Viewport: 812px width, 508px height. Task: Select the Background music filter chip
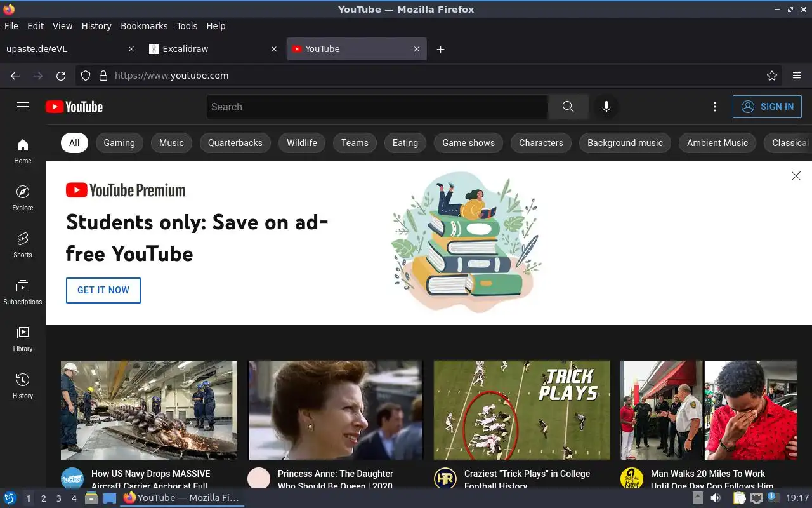tap(625, 143)
